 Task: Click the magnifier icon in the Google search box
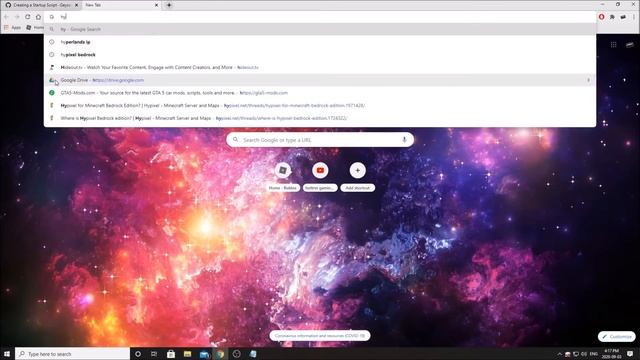point(236,140)
